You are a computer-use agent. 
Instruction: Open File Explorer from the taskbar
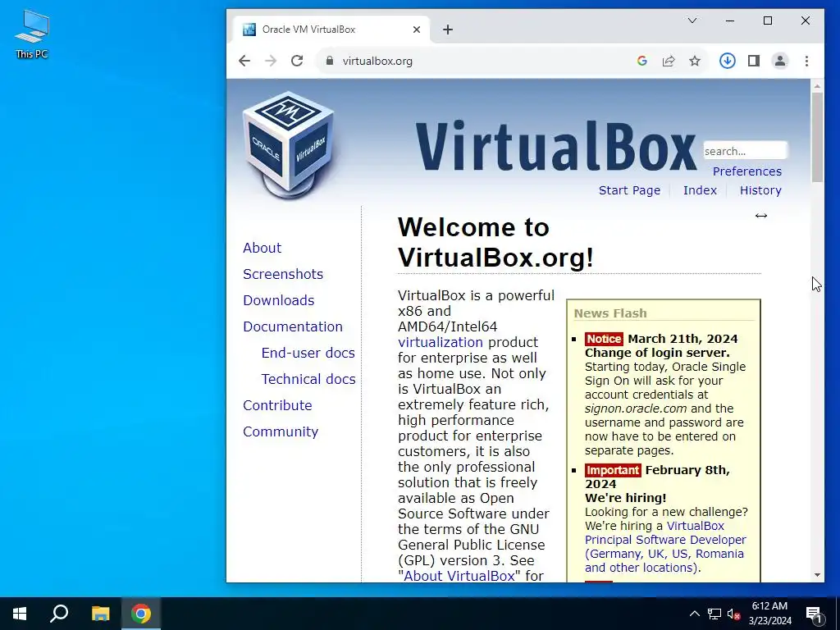click(x=100, y=614)
